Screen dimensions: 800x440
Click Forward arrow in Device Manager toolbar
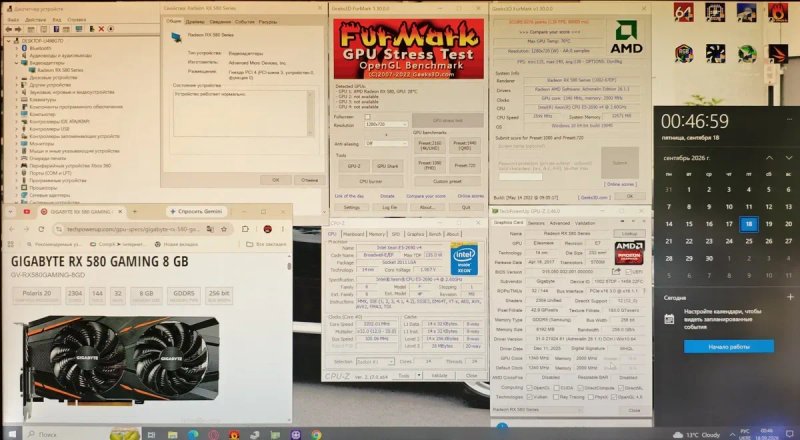point(18,29)
